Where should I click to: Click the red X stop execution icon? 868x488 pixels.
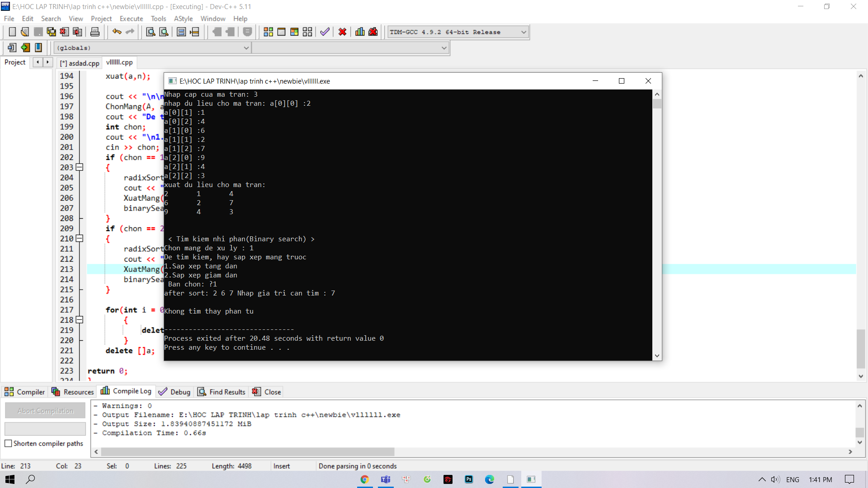click(342, 32)
